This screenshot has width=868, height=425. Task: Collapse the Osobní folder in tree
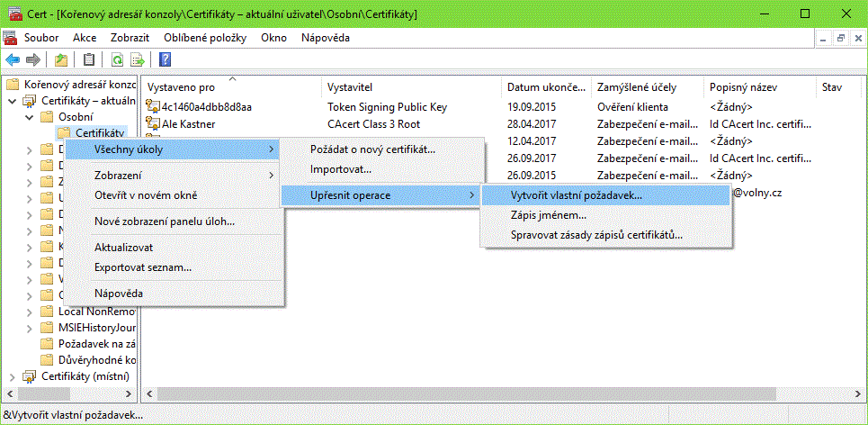tap(29, 117)
